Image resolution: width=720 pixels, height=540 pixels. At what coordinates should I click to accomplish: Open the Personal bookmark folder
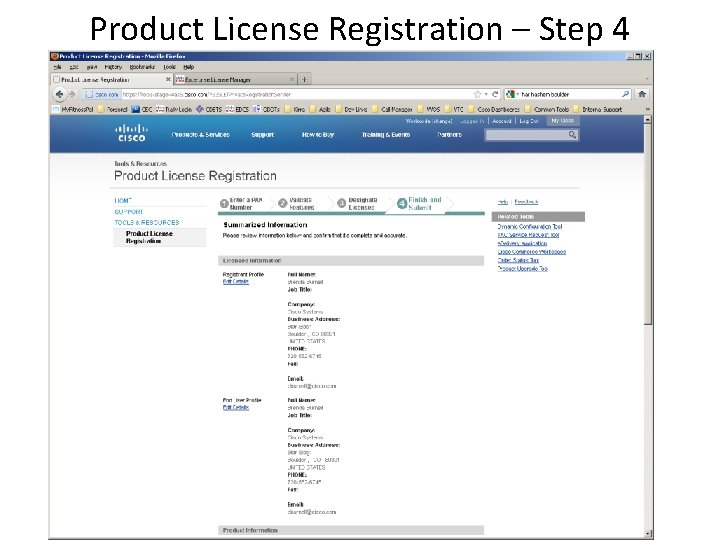112,109
